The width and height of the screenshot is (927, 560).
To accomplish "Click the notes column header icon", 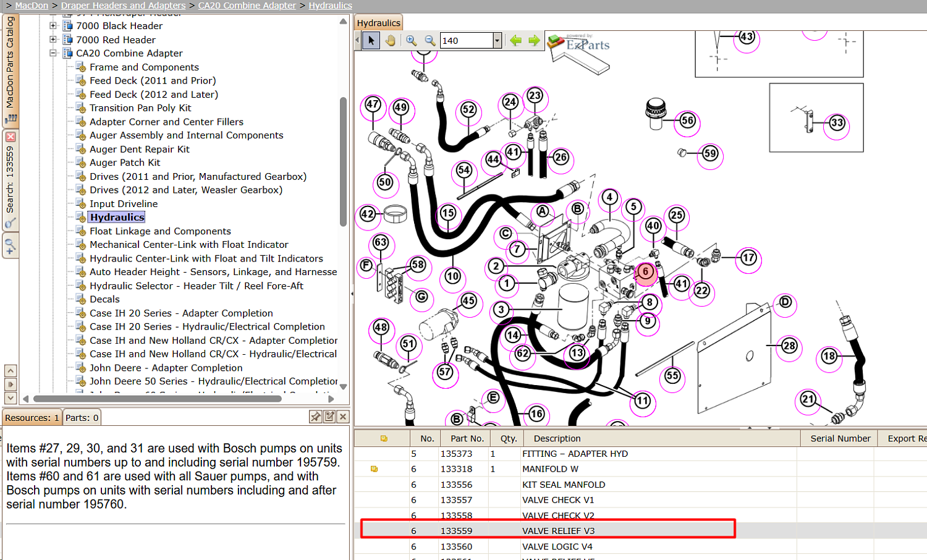I will (384, 439).
